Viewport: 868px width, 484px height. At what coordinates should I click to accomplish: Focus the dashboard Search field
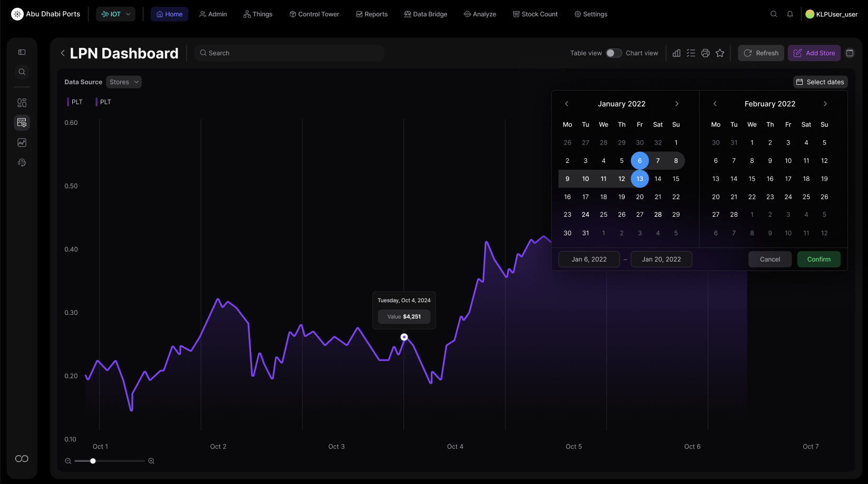click(290, 53)
